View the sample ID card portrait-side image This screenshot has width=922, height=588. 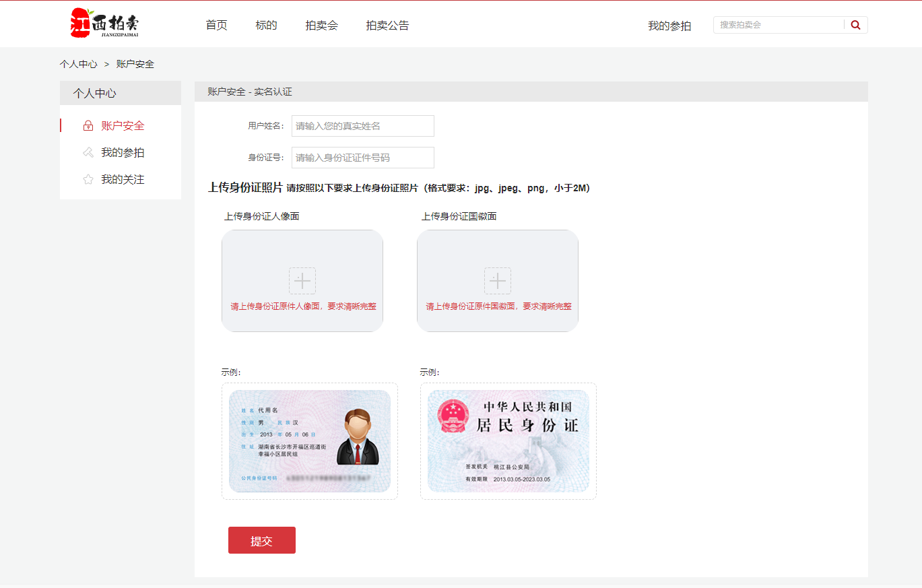(x=309, y=441)
